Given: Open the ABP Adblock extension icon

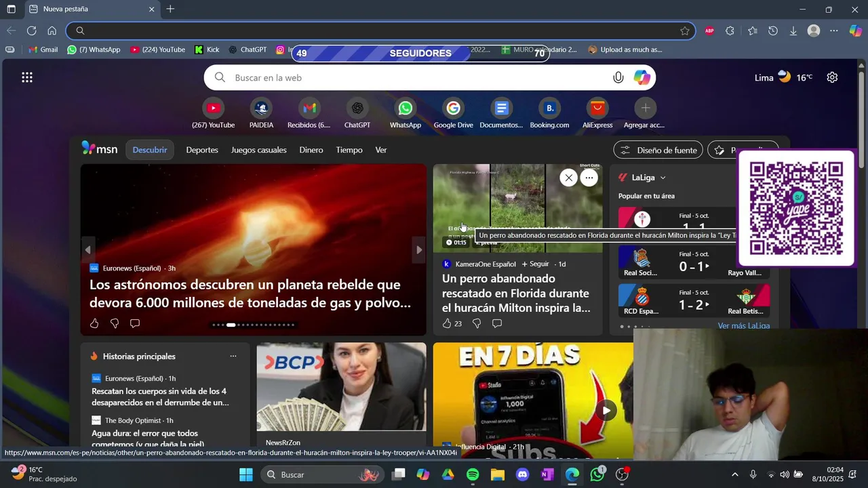Looking at the screenshot, I should click(709, 30).
